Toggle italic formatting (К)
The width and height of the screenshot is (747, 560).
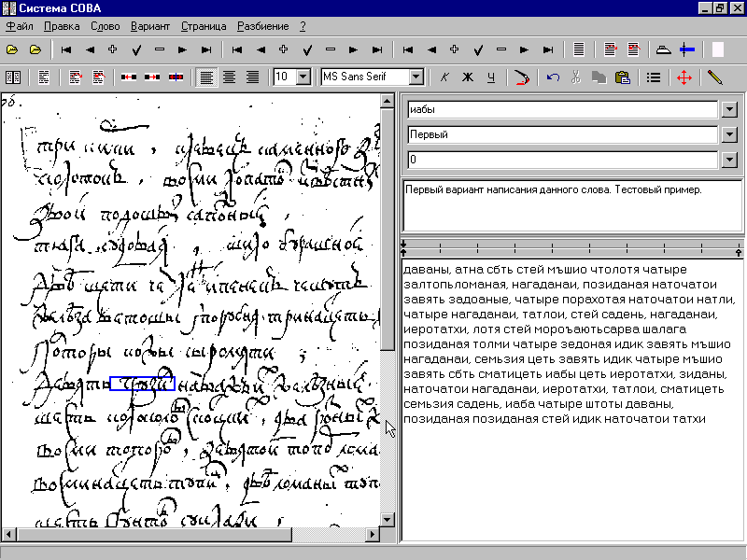point(444,77)
